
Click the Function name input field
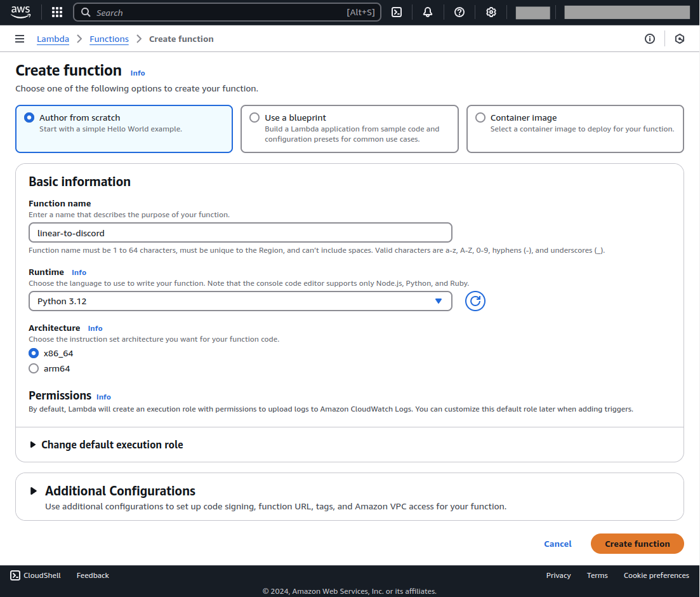(240, 233)
